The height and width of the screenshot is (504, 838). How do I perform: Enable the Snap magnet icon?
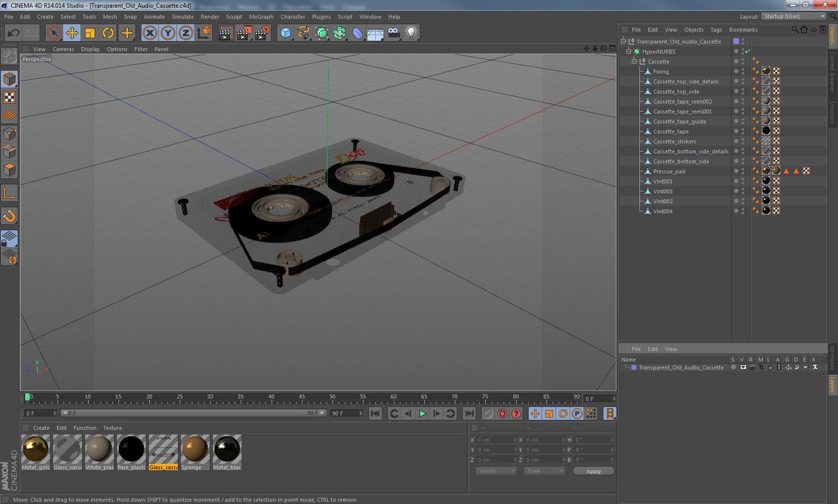click(9, 216)
